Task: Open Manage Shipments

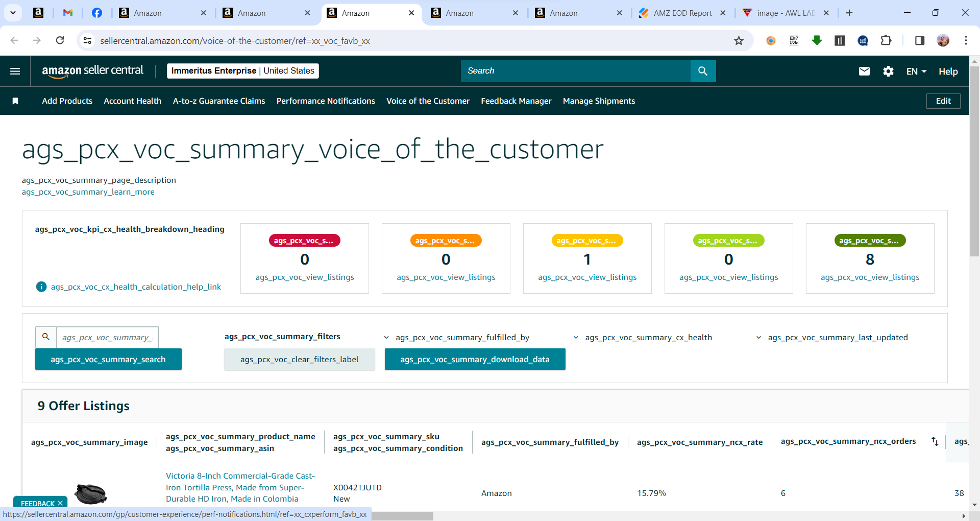Action: click(x=599, y=101)
